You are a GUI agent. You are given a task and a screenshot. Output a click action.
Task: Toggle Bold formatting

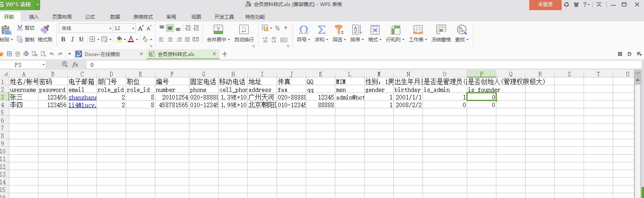(x=63, y=39)
